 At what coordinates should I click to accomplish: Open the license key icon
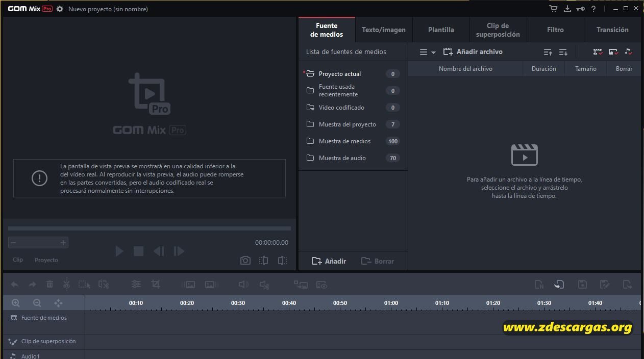[x=580, y=9]
